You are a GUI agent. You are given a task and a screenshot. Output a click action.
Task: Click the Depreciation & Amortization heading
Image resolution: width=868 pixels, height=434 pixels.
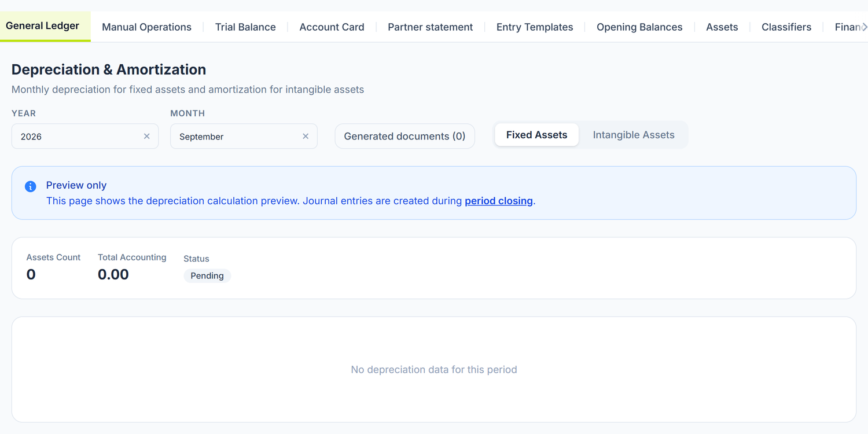[109, 69]
